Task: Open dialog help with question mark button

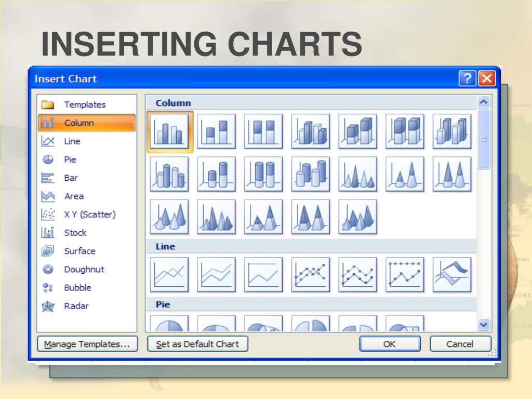Action: coord(467,79)
